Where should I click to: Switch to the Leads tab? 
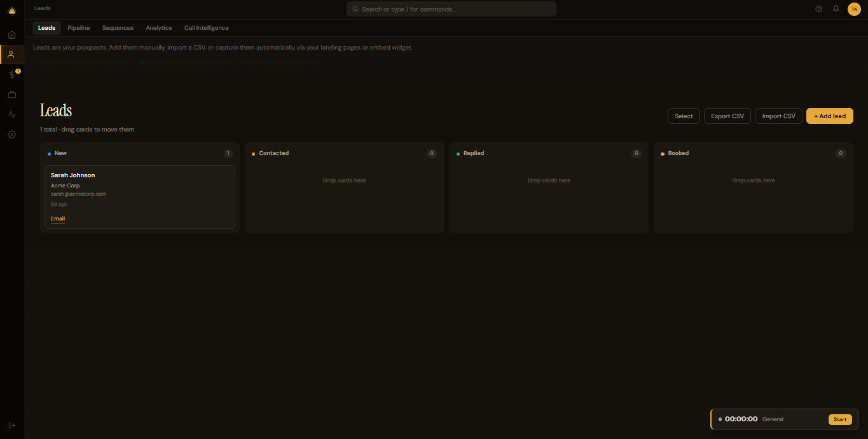(46, 28)
